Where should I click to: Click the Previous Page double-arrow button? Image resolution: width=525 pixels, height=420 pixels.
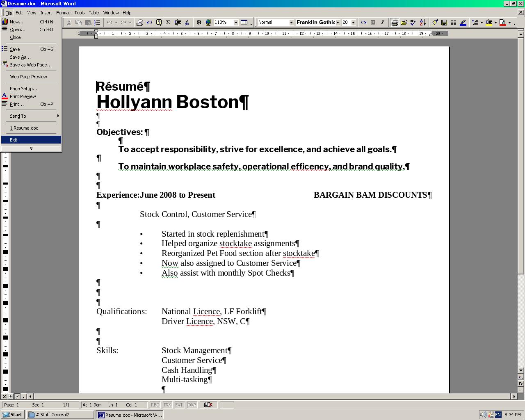(521, 377)
